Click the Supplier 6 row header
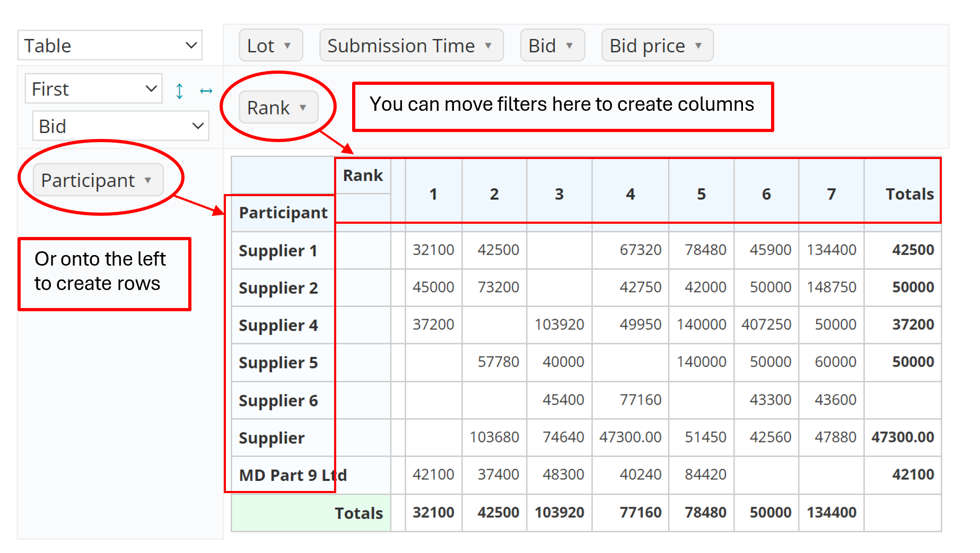The height and width of the screenshot is (553, 980). point(278,400)
